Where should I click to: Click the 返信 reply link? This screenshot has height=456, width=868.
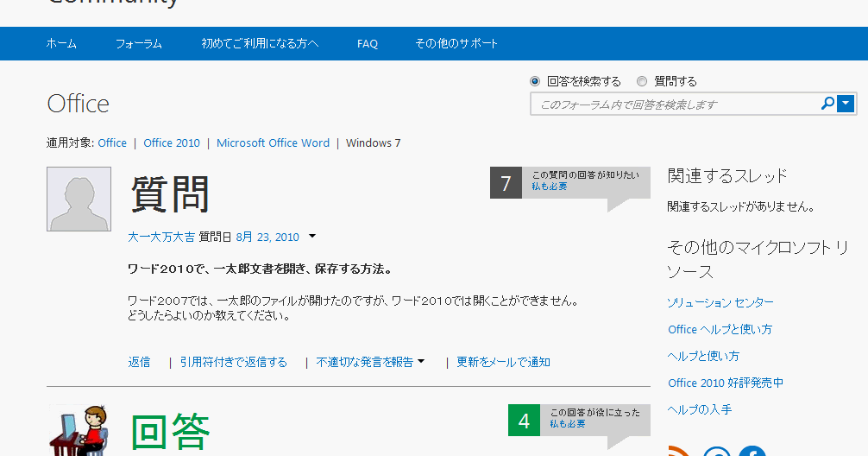(x=139, y=363)
